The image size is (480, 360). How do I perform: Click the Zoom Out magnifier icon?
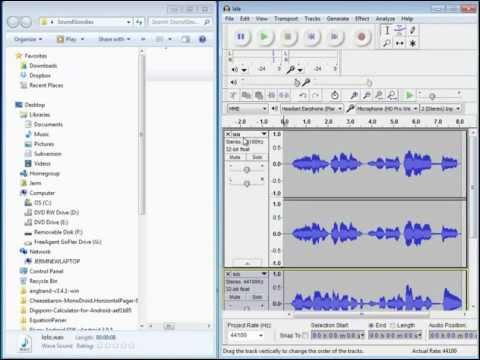tap(367, 96)
